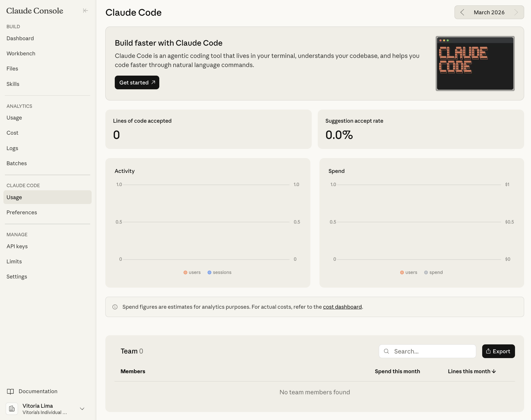Click the upload icon inside the Export button

coord(488,351)
